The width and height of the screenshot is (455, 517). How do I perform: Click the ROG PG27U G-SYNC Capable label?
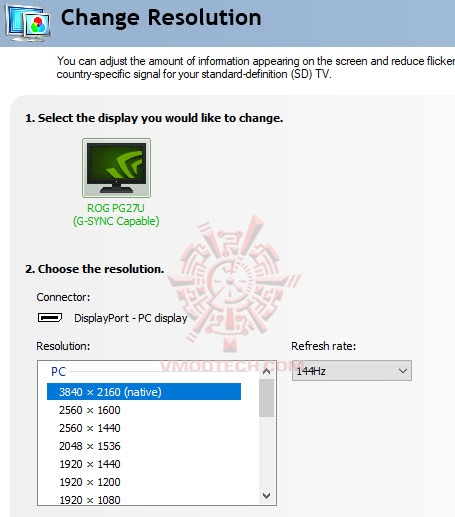pos(116,215)
